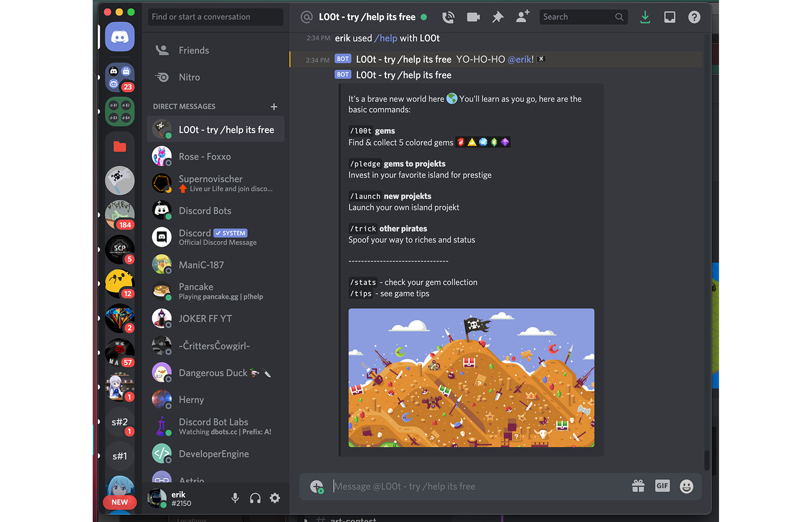Open pinned messages

coord(497,17)
